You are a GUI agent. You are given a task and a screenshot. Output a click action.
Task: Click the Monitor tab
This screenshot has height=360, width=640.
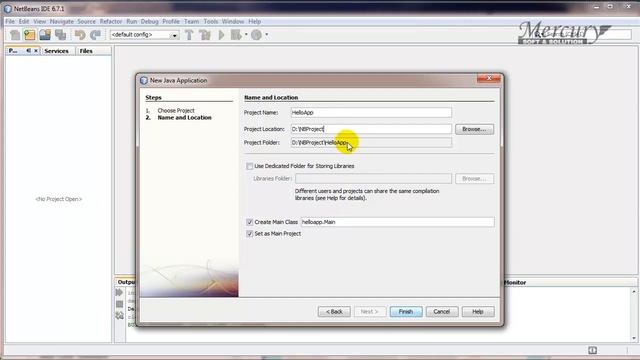coord(515,282)
